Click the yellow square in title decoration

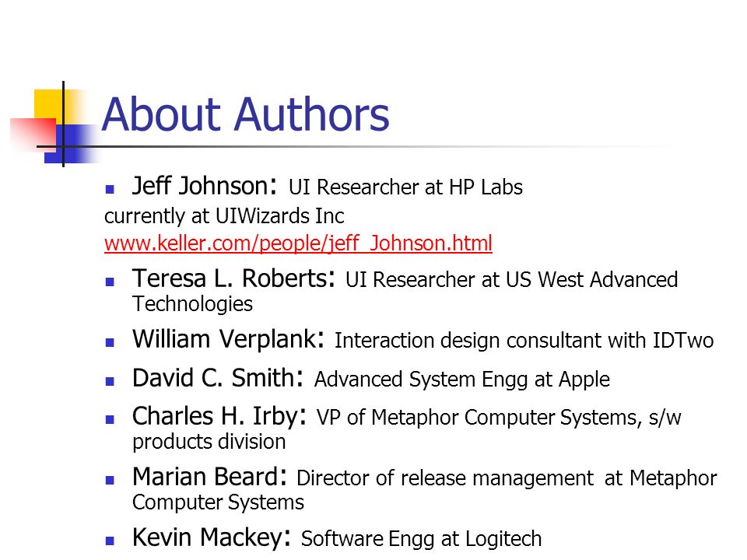pos(47,103)
